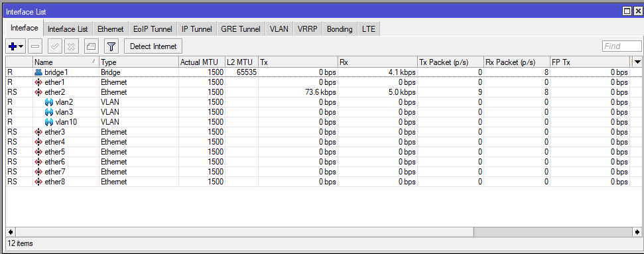
Task: Sort by the Type column header
Action: pyautogui.click(x=139, y=62)
